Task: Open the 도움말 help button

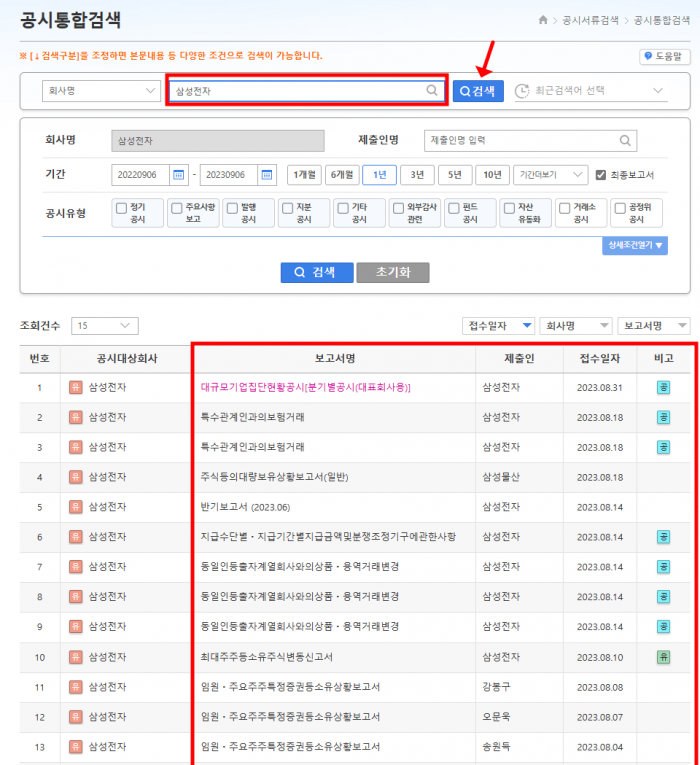Action: click(665, 57)
